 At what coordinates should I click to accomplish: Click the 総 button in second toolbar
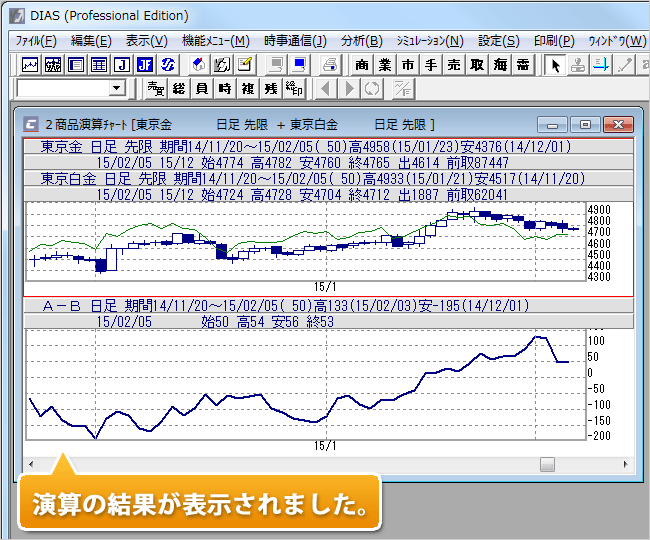[179, 89]
